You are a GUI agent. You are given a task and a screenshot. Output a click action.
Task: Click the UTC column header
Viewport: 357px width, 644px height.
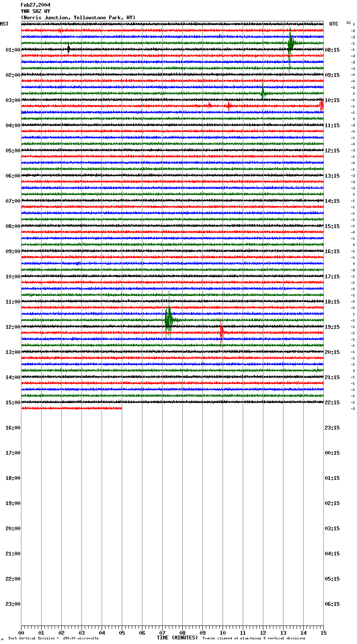[x=334, y=24]
